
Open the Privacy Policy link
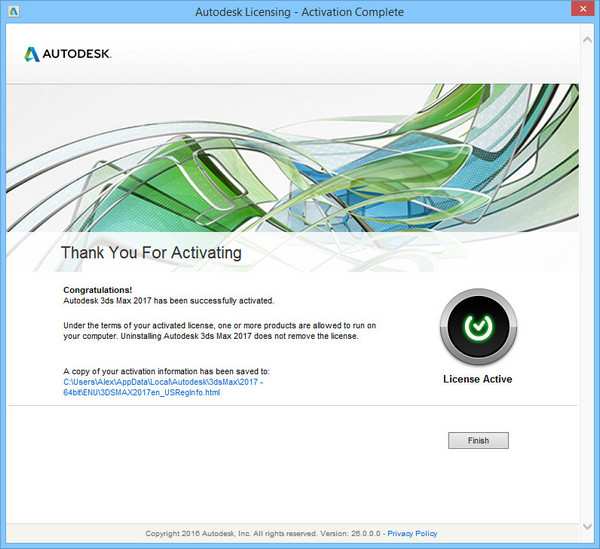(x=414, y=534)
